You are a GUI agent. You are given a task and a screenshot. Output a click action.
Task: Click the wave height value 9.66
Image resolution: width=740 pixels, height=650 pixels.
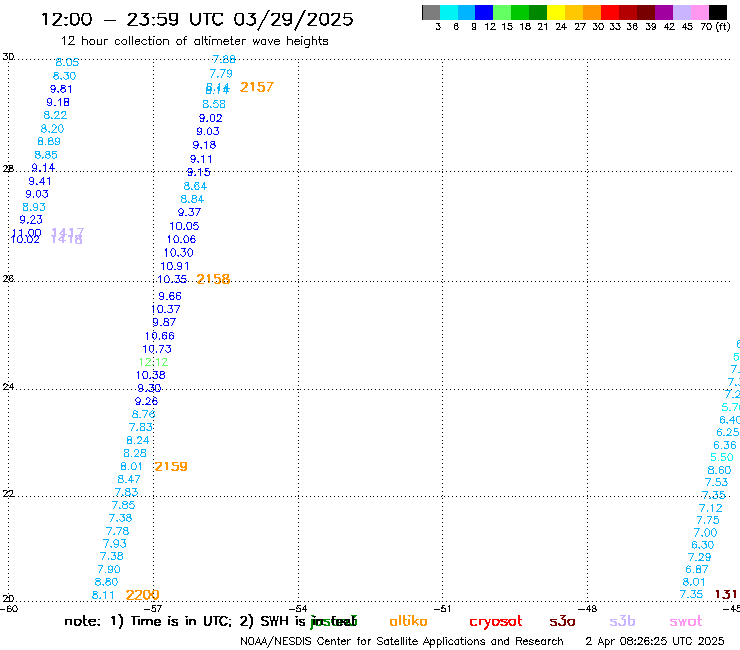(170, 296)
